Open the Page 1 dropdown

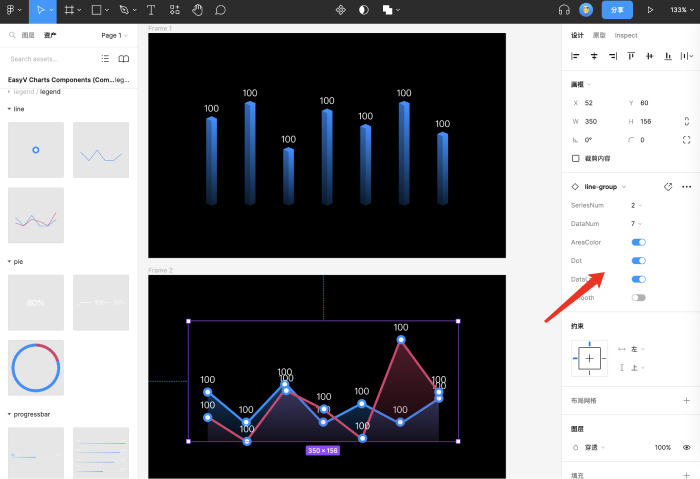pyautogui.click(x=113, y=35)
